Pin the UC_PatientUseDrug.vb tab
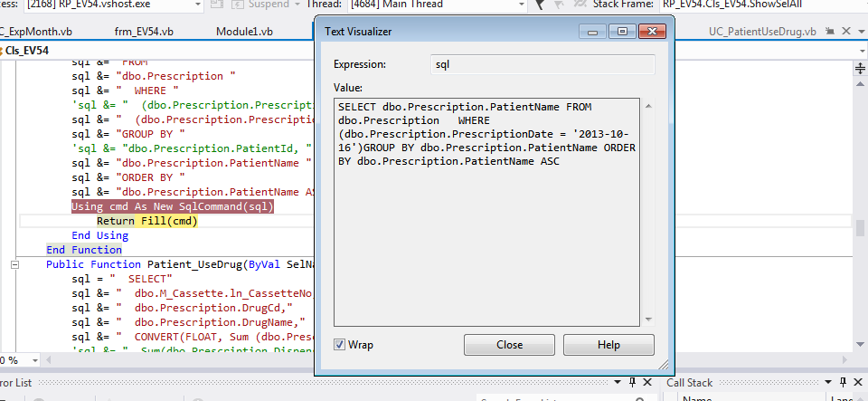The height and width of the screenshot is (401, 868). click(829, 31)
